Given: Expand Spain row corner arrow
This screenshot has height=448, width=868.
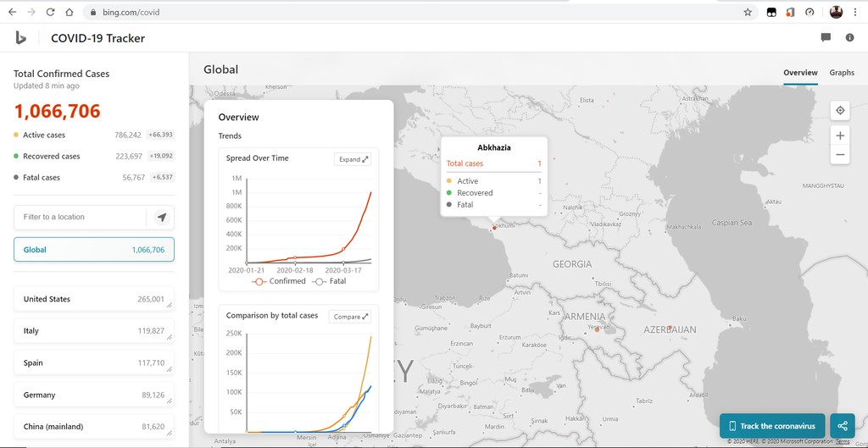Looking at the screenshot, I should [169, 369].
